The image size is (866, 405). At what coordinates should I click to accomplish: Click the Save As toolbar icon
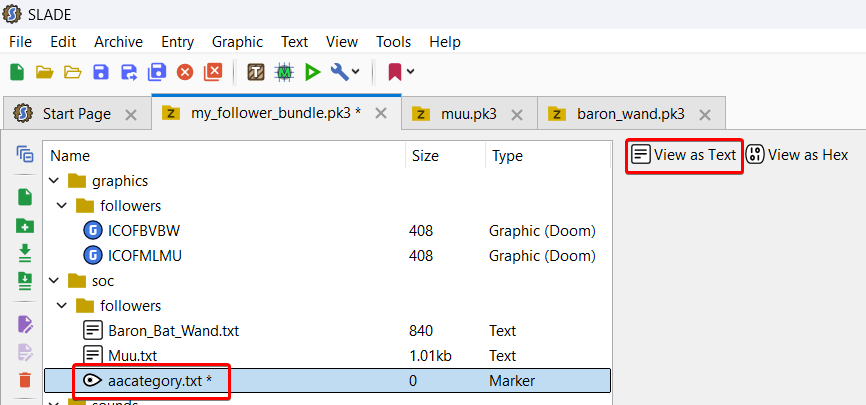[129, 72]
